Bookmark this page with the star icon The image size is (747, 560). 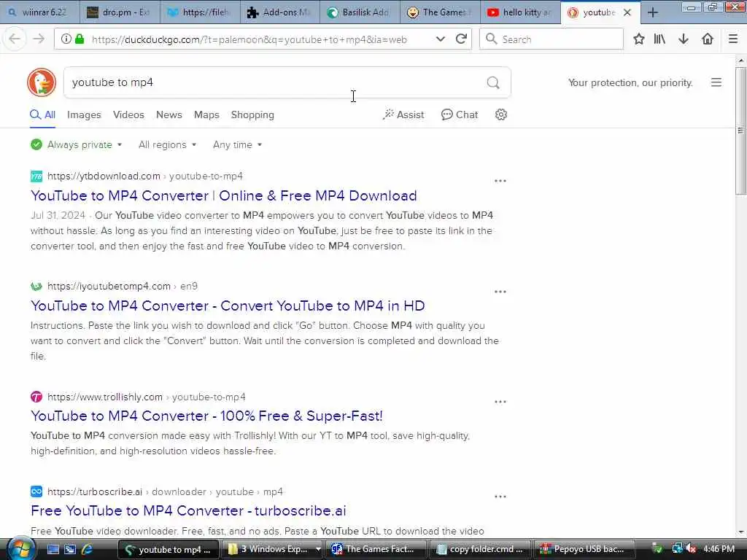tap(639, 39)
